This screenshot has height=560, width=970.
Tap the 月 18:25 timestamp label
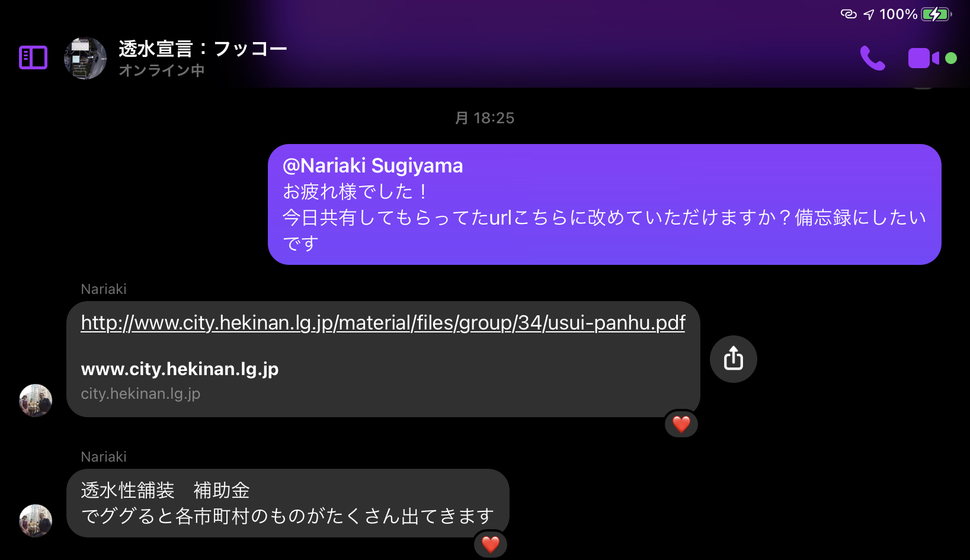[x=485, y=118]
